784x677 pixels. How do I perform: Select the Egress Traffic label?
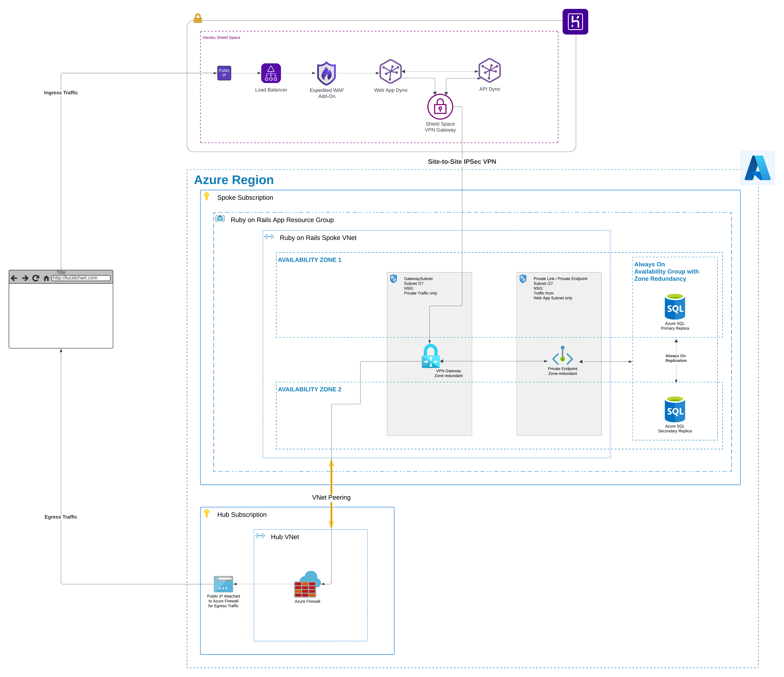coord(61,517)
